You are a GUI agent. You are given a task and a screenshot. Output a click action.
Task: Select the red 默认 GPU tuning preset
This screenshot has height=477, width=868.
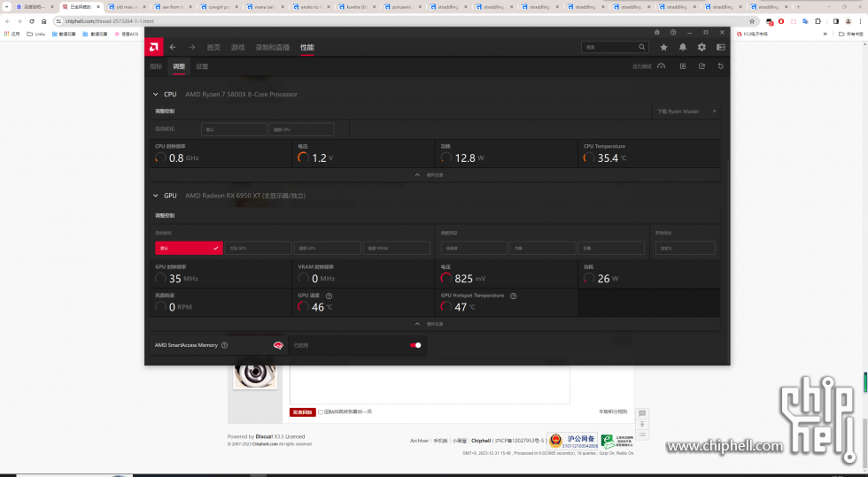click(x=189, y=248)
